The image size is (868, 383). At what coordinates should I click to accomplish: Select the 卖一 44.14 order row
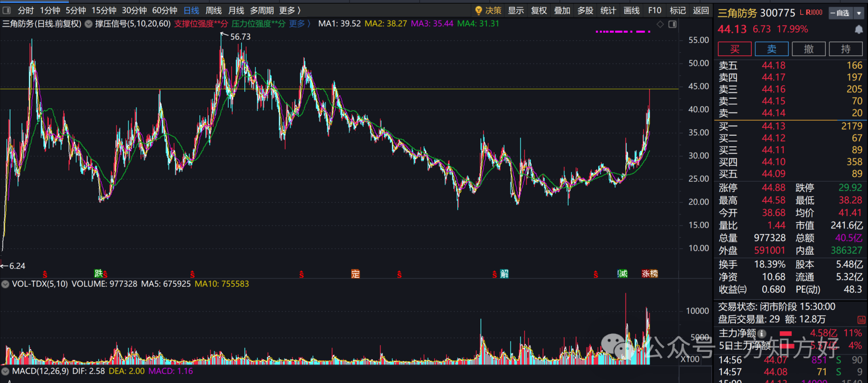(x=791, y=113)
